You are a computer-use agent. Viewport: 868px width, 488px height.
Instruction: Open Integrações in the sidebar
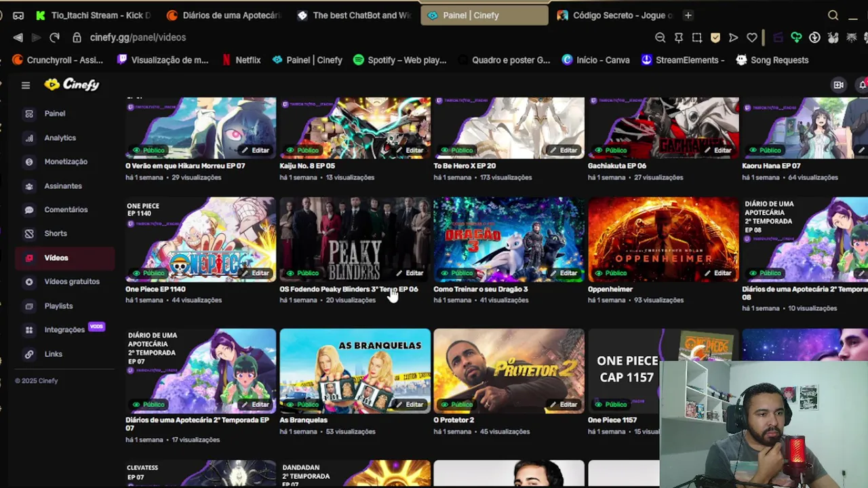tap(64, 330)
